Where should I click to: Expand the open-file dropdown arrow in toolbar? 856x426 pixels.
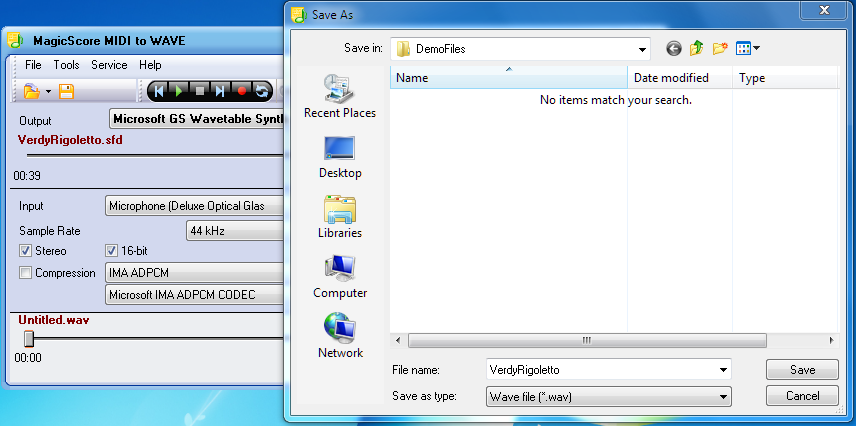pos(48,91)
